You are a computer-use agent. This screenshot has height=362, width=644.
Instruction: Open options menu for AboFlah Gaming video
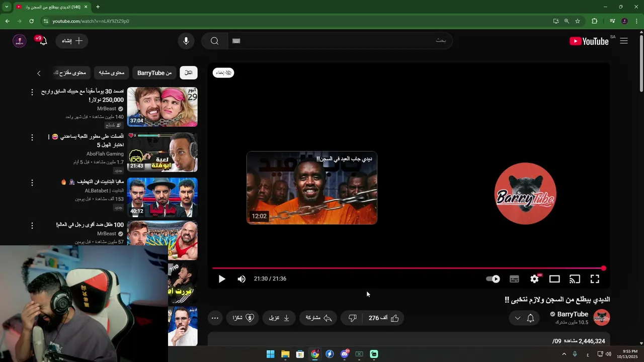coord(32,137)
